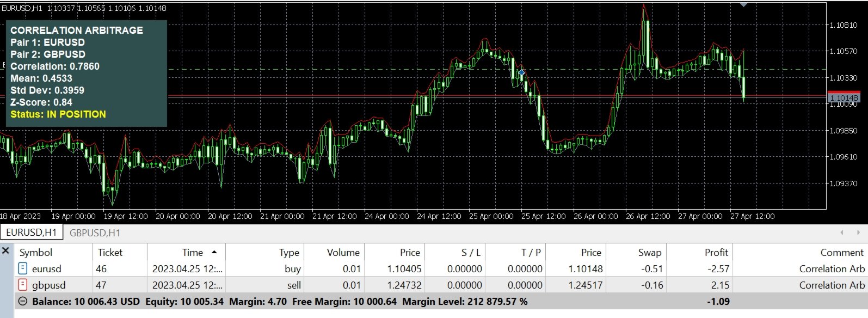Click the Correlation Arb comment on gbpusd row
868x318 pixels.
click(832, 285)
